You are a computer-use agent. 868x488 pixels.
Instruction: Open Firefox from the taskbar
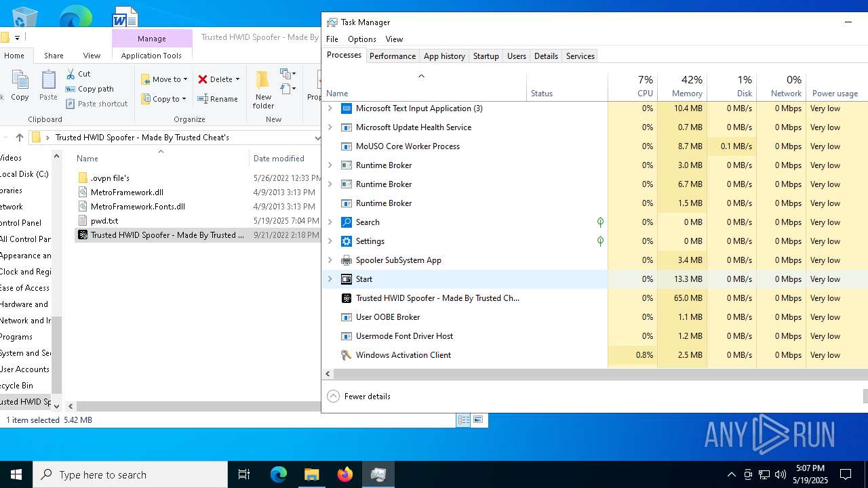(x=345, y=474)
